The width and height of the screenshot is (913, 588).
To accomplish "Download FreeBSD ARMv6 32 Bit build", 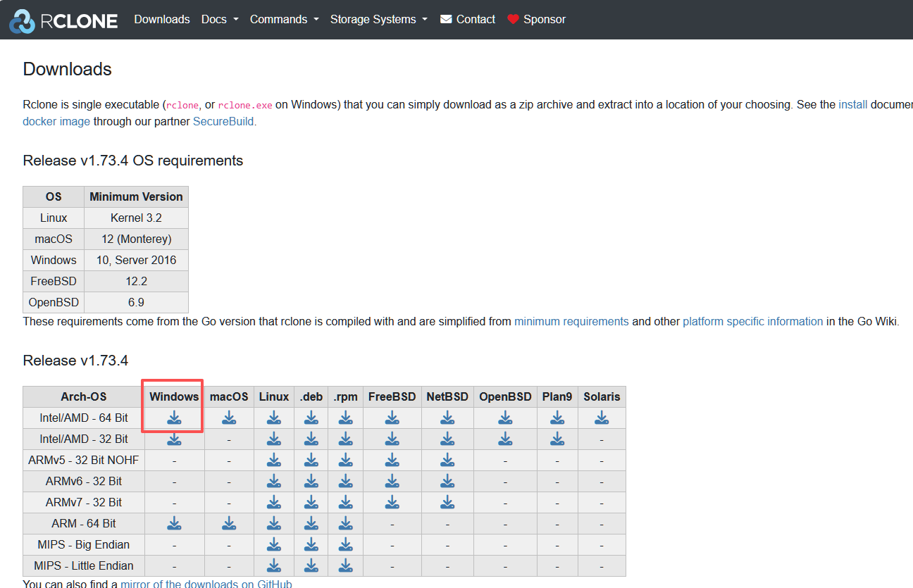I will [392, 482].
